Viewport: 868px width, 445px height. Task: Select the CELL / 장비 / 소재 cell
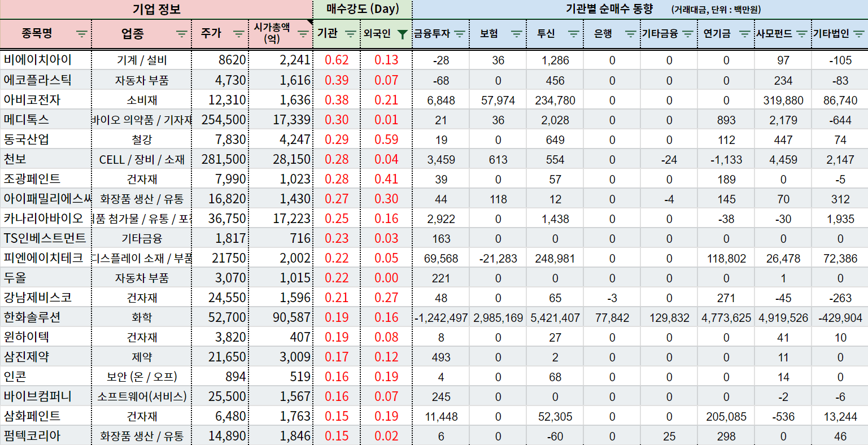pyautogui.click(x=142, y=159)
